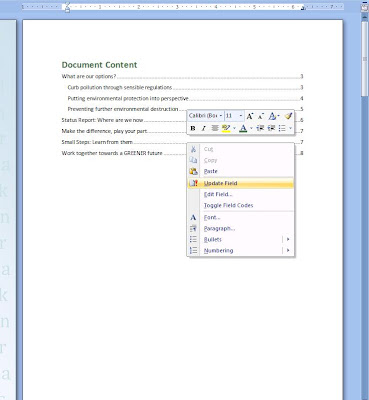The image size is (369, 400).
Task: Click 'Preventing further environmental destruction' entry
Action: 123,109
